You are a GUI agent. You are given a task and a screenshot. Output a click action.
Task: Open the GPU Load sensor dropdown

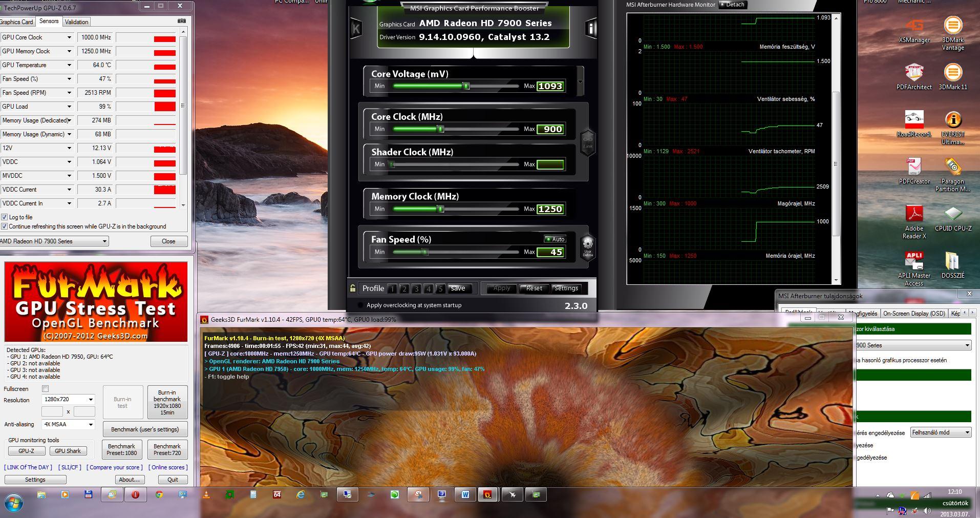(69, 107)
